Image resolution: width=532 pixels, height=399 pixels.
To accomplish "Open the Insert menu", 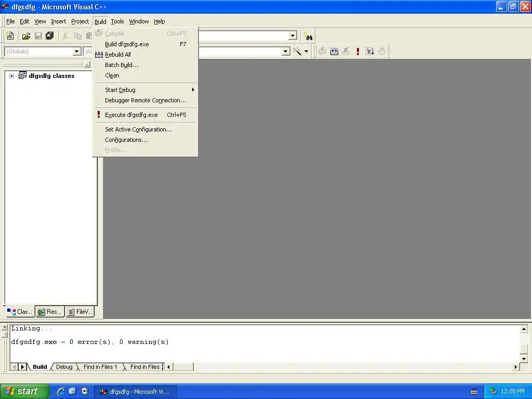I will click(58, 21).
